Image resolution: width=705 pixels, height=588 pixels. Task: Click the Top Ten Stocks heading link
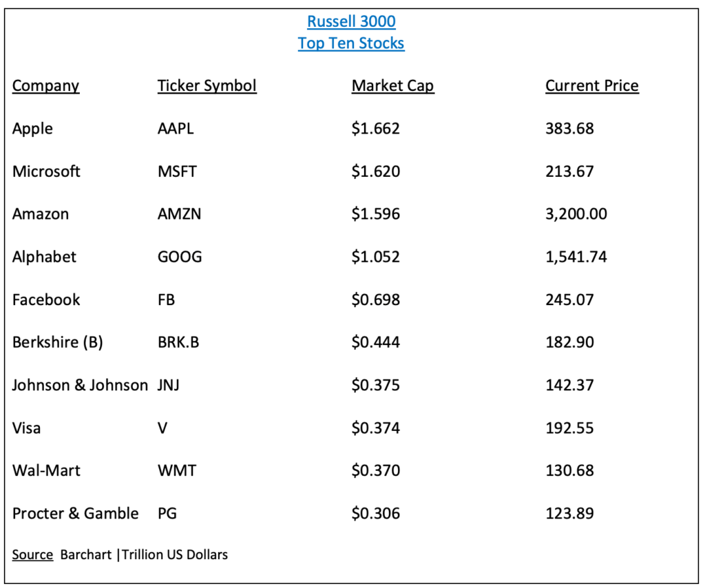pyautogui.click(x=351, y=43)
